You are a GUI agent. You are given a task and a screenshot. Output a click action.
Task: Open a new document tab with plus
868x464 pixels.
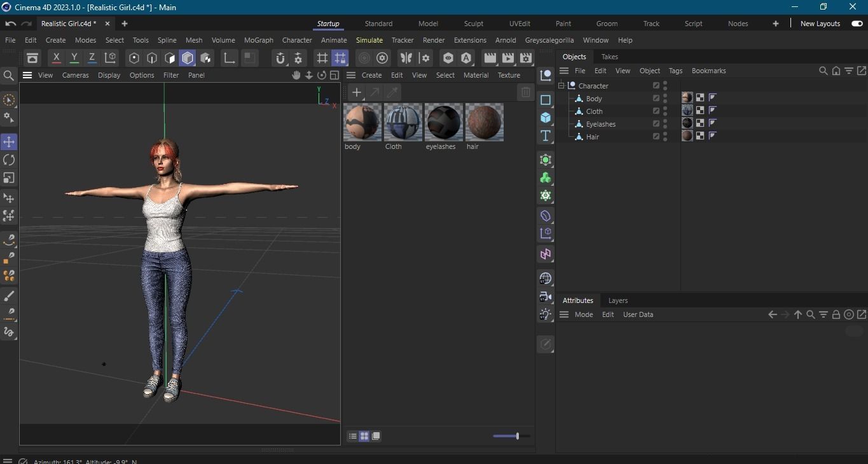125,24
